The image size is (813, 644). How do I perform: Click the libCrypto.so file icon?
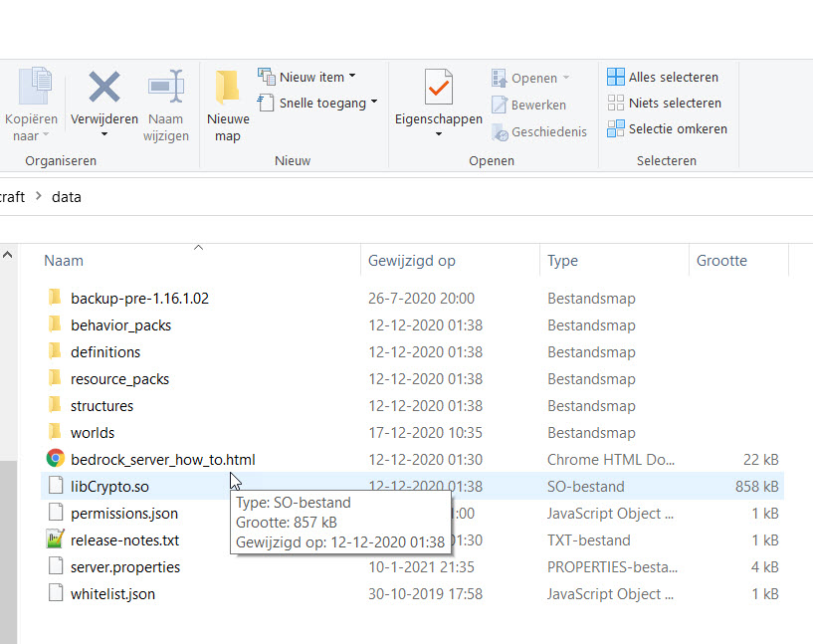click(56, 486)
